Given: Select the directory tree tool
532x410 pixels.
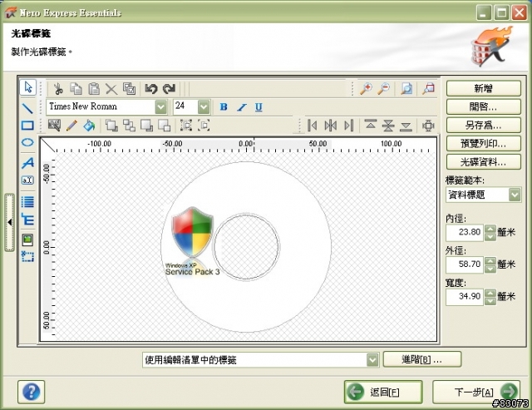Looking at the screenshot, I should point(27,220).
